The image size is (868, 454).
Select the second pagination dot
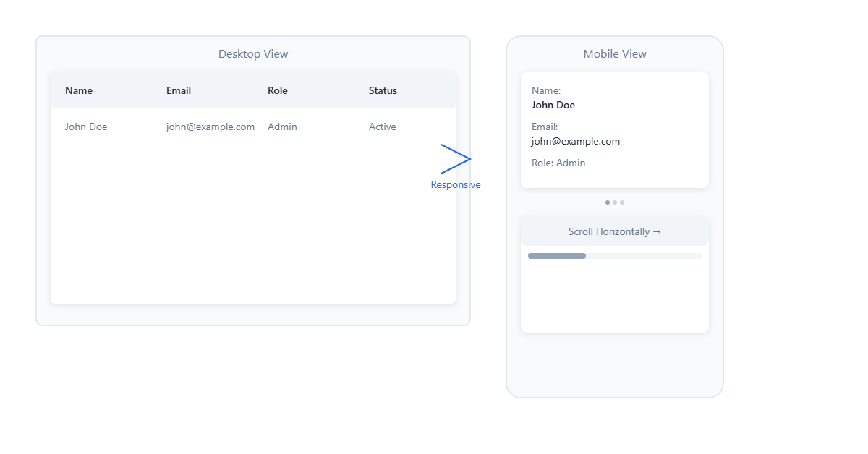coord(615,202)
